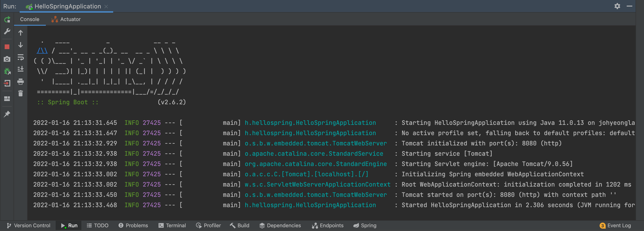This screenshot has width=644, height=231.
Task: Open the Version Control tool window
Action: [x=29, y=225]
